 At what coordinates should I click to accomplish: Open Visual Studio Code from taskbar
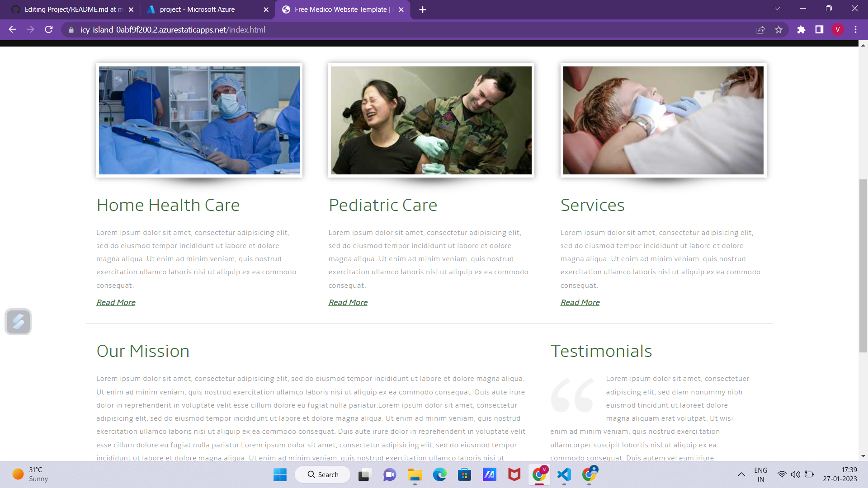[x=564, y=474]
